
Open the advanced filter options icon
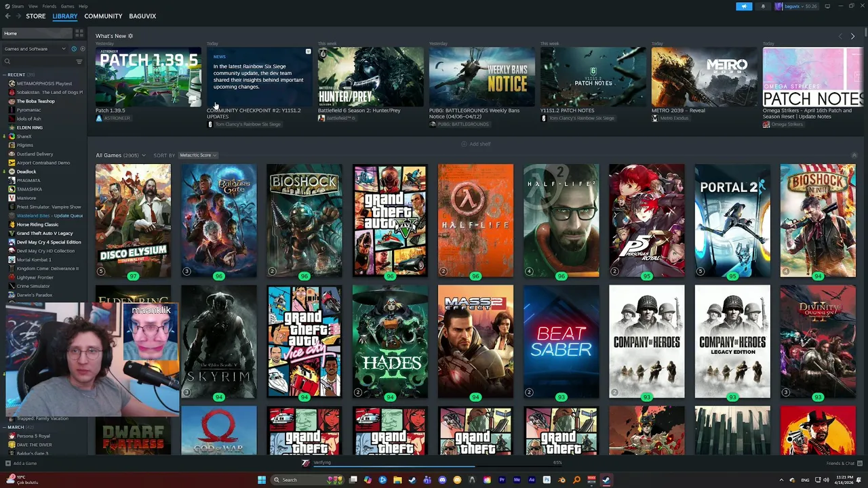(x=79, y=62)
